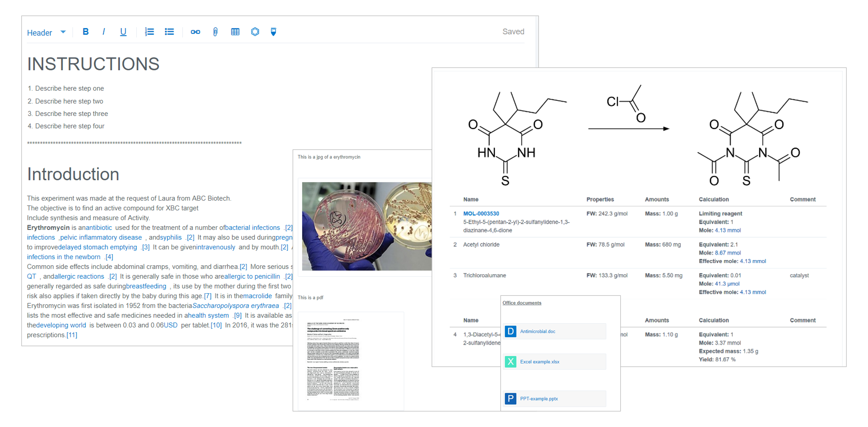The width and height of the screenshot is (868, 427).
Task: Insert a numbered list
Action: pyautogui.click(x=149, y=32)
